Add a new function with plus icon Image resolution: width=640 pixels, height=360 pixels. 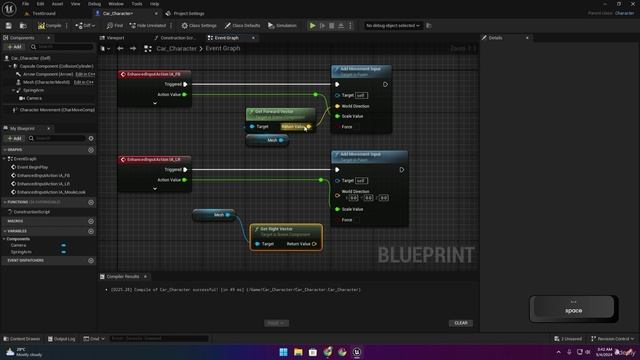pos(91,202)
